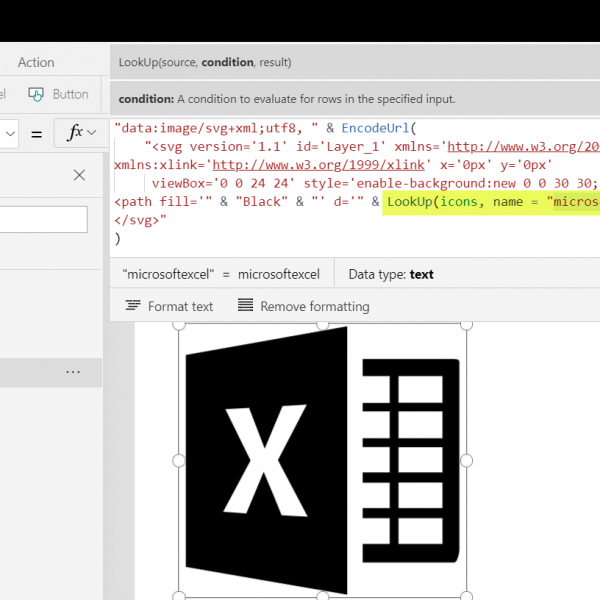Select the Excel icon image on canvas
Screen dimensions: 600x600
coord(323,460)
